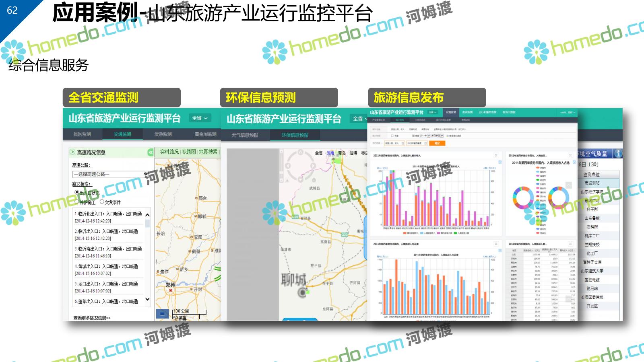Image resolution: width=644 pixels, height=362 pixels.
Task: Select the 突发事件 radio option
Action: (x=102, y=202)
